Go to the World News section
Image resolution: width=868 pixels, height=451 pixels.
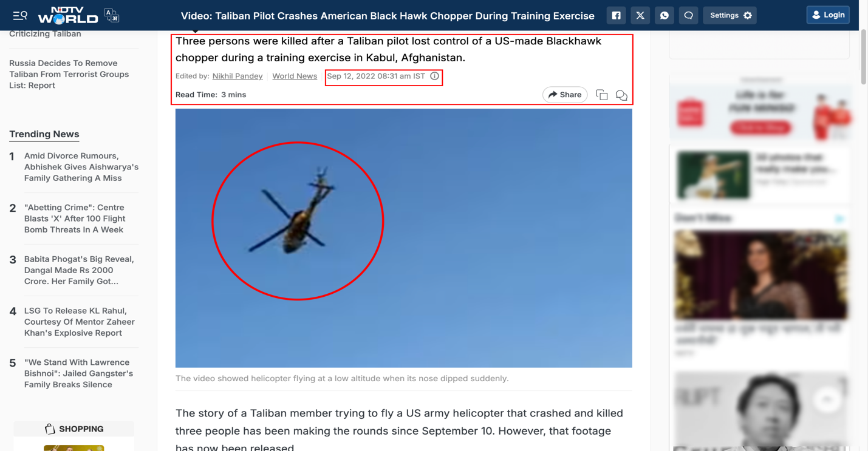tap(295, 76)
